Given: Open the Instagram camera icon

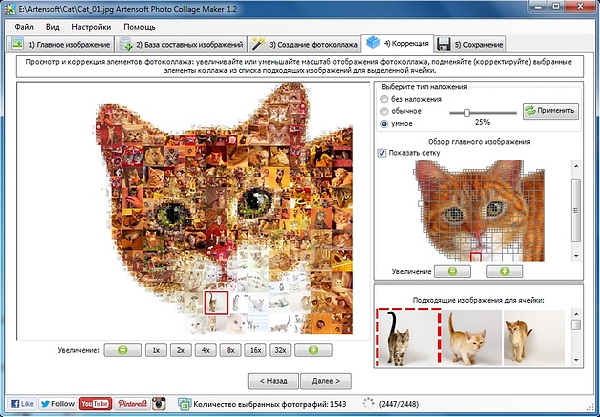Looking at the screenshot, I should click(x=159, y=404).
